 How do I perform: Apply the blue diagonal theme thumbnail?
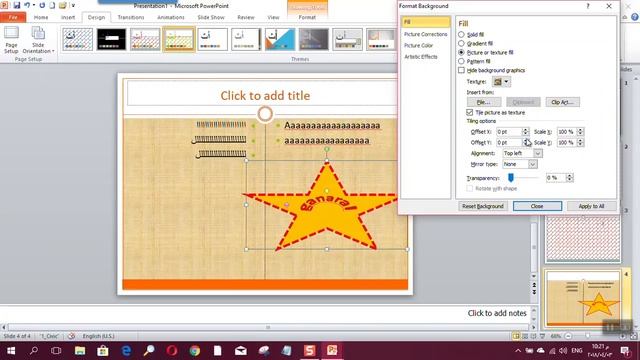(x=280, y=39)
